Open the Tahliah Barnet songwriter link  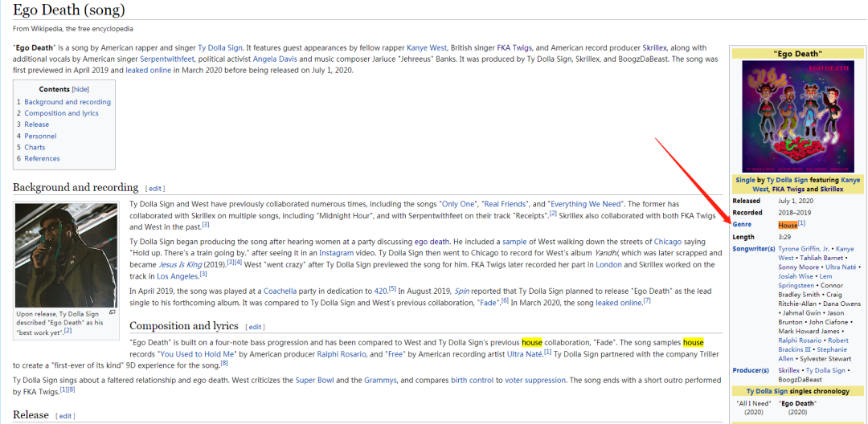(821, 258)
